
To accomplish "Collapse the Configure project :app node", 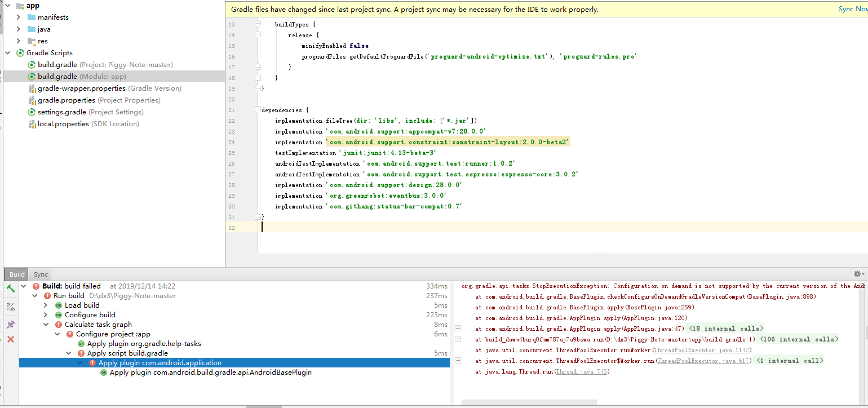I will point(57,334).
